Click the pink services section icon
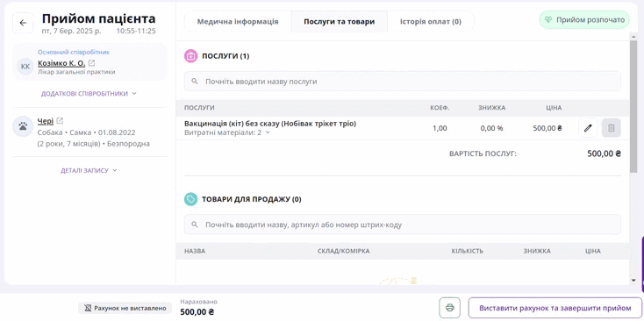Screen dimensions: 644x321 [x=190, y=56]
